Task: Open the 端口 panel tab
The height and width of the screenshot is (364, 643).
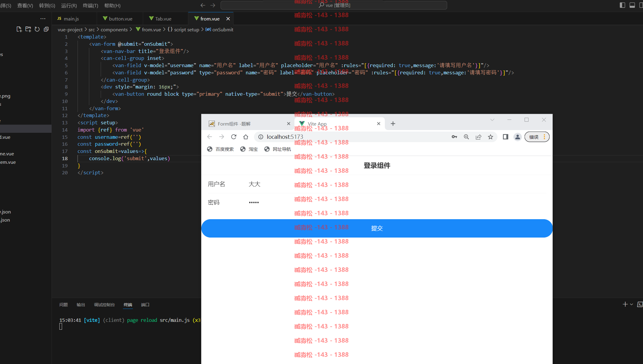Action: (x=145, y=305)
